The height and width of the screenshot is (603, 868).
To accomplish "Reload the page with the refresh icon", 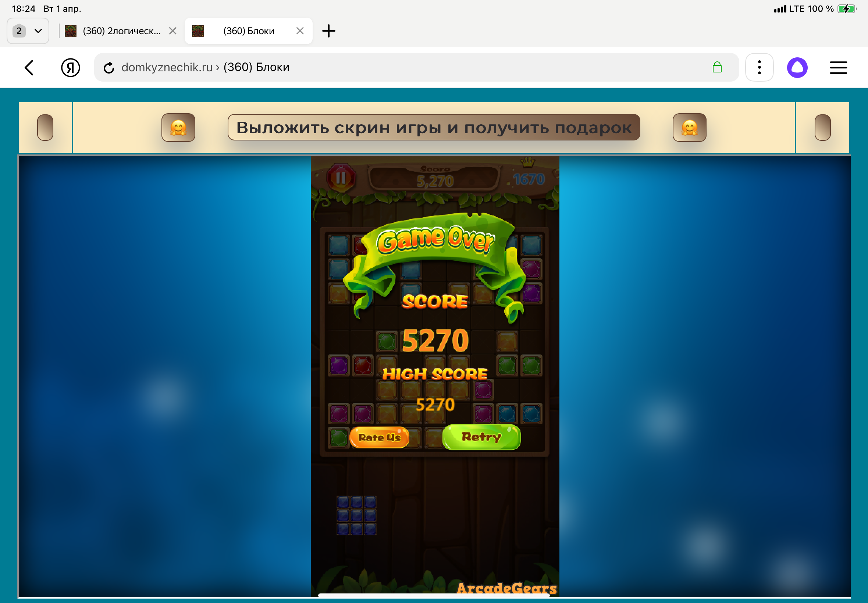I will 109,68.
